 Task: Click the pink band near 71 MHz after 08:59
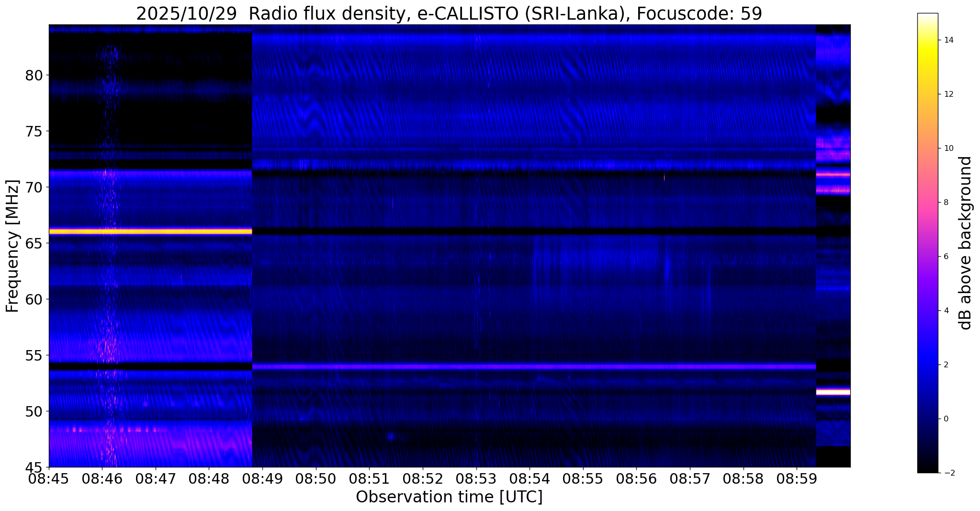[x=833, y=174]
